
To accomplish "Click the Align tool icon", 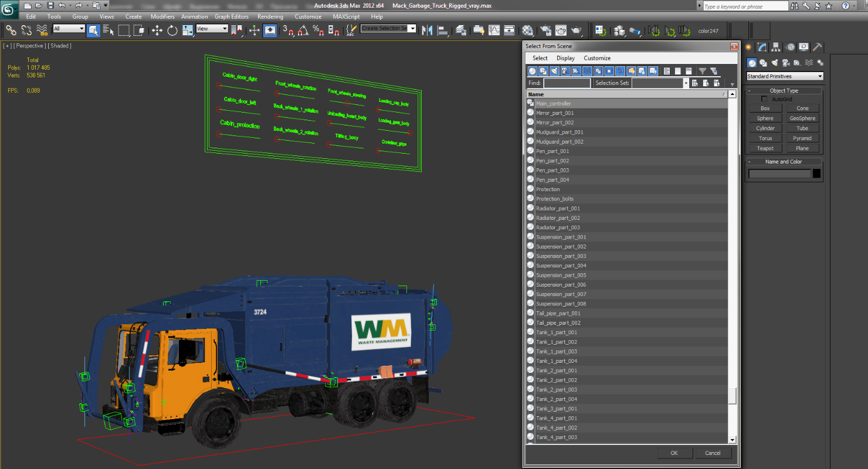I will (x=443, y=30).
